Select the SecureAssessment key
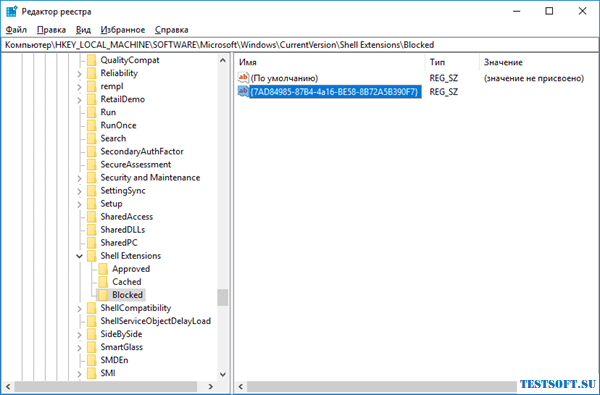Image resolution: width=600 pixels, height=395 pixels. [135, 165]
